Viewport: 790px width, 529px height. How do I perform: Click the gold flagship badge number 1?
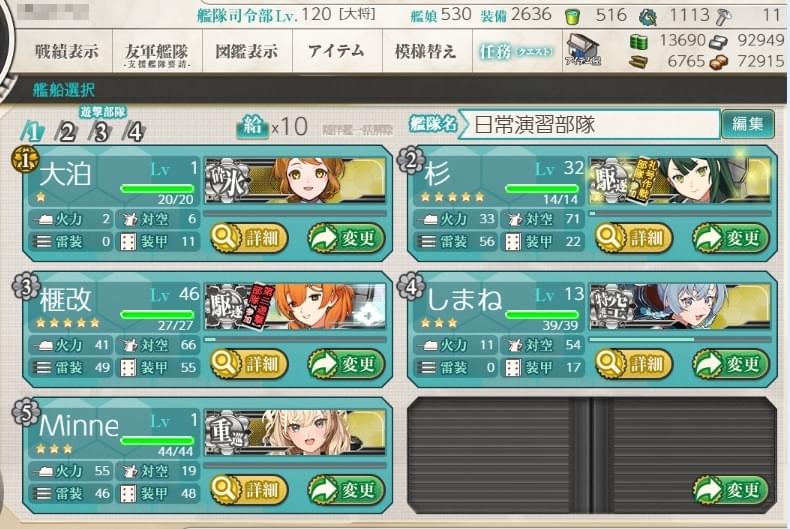click(25, 159)
